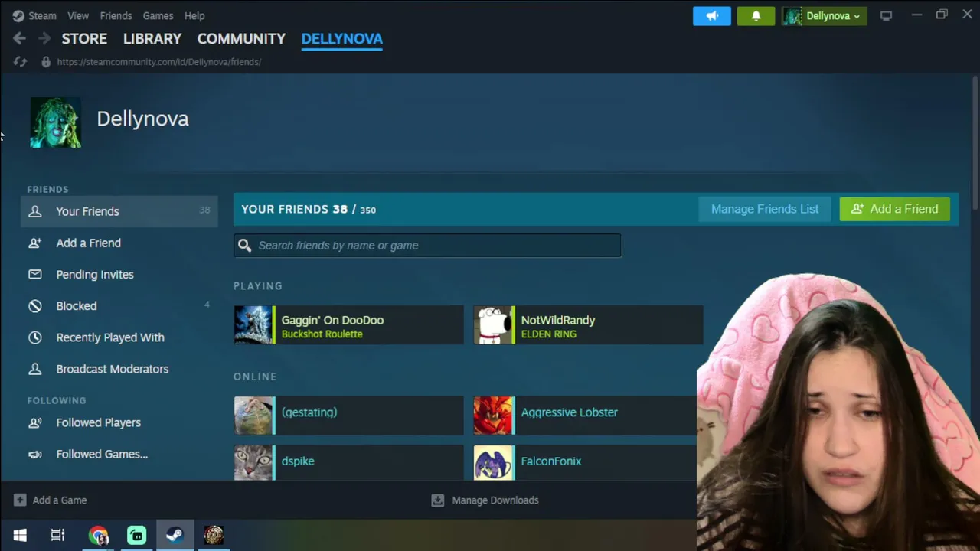Screen dimensions: 980x551
Task: Click Manage Downloads at the bottom
Action: click(485, 500)
